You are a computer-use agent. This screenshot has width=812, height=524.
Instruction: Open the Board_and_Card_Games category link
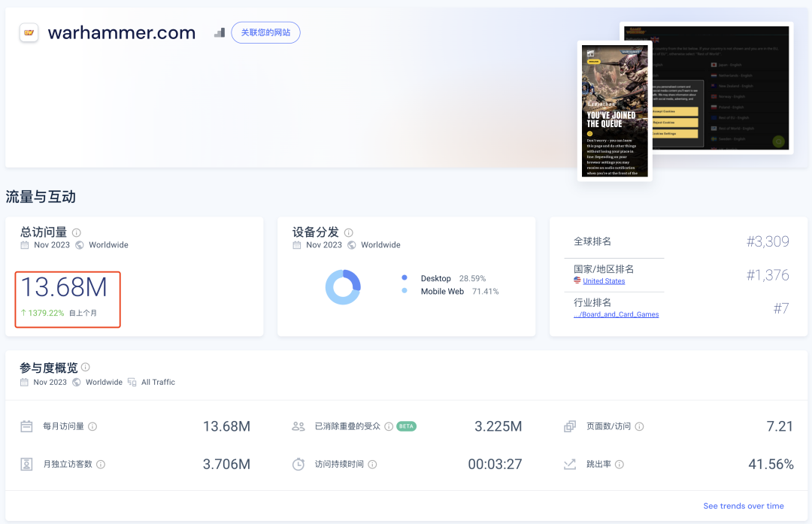pyautogui.click(x=617, y=314)
